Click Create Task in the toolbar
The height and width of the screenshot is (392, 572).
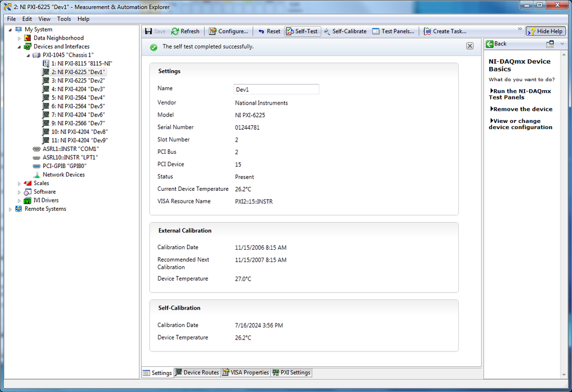pos(445,31)
